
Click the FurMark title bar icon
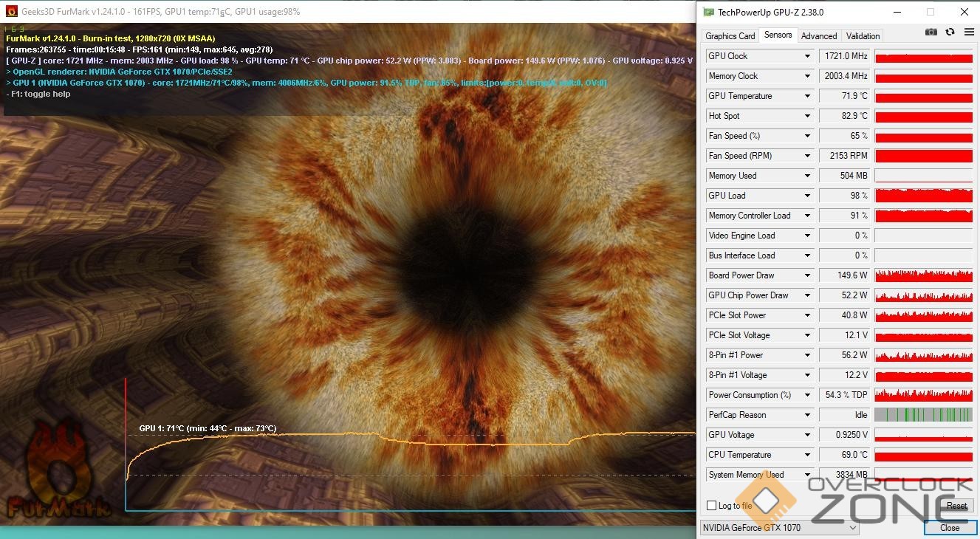click(x=11, y=12)
